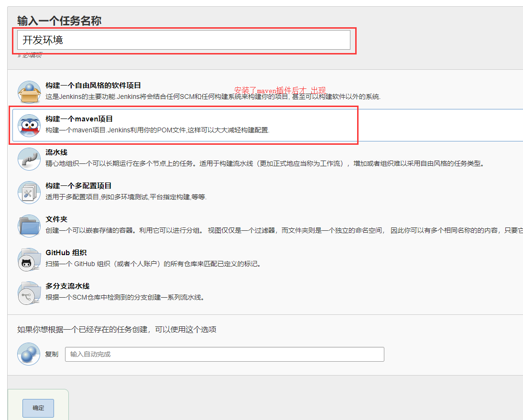Focus the task name field containing 开发环境

[184, 40]
